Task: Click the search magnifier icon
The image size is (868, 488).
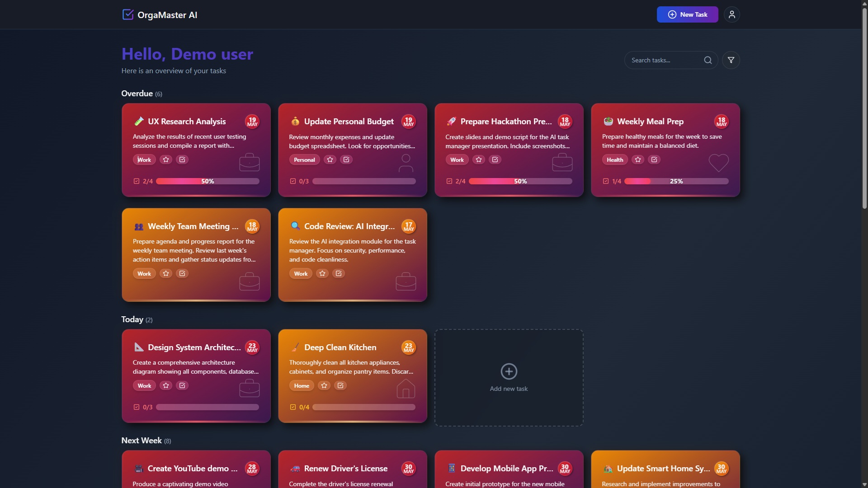Action: 708,60
